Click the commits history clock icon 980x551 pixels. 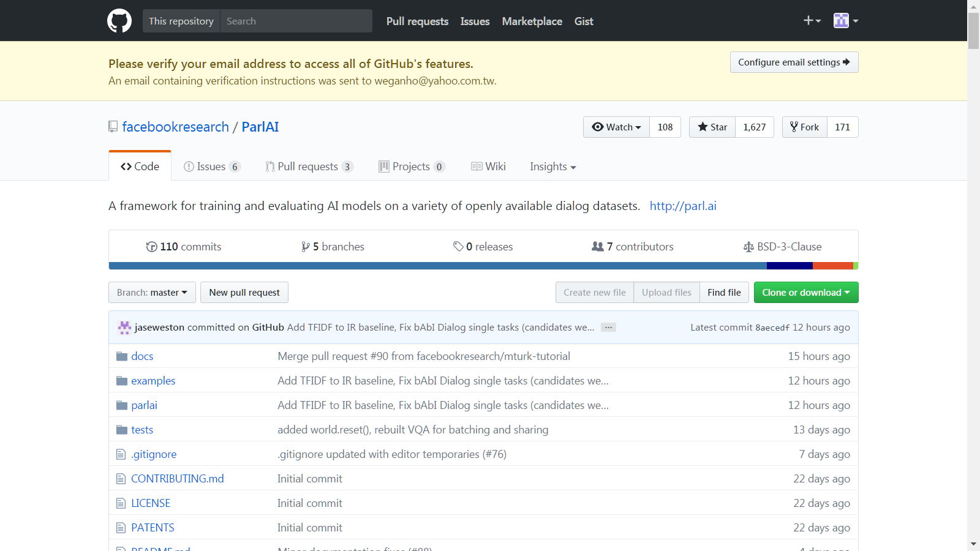(151, 247)
